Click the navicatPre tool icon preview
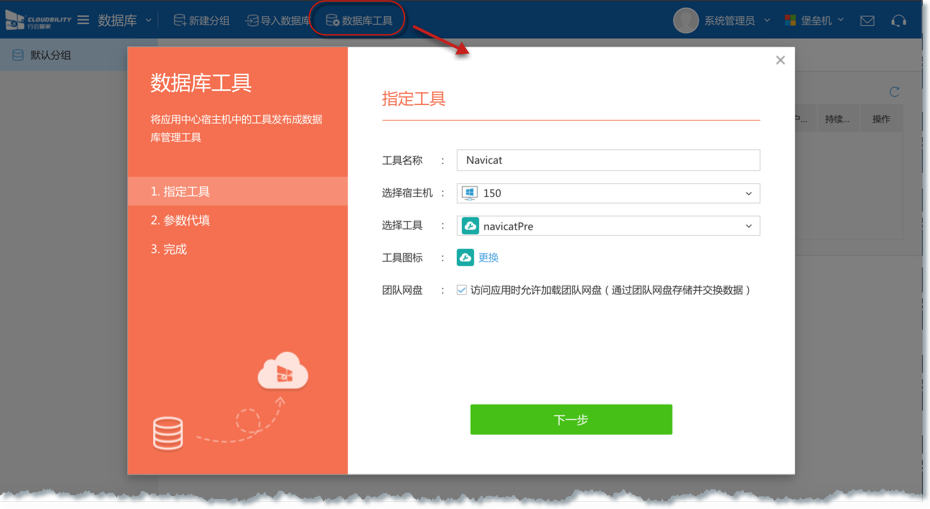The image size is (930, 509). pyautogui.click(x=466, y=257)
